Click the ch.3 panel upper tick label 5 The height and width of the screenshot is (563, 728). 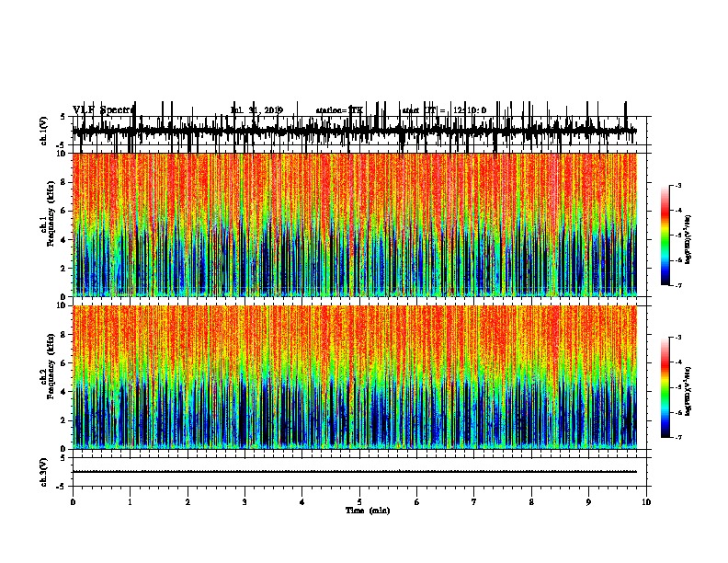tap(63, 458)
